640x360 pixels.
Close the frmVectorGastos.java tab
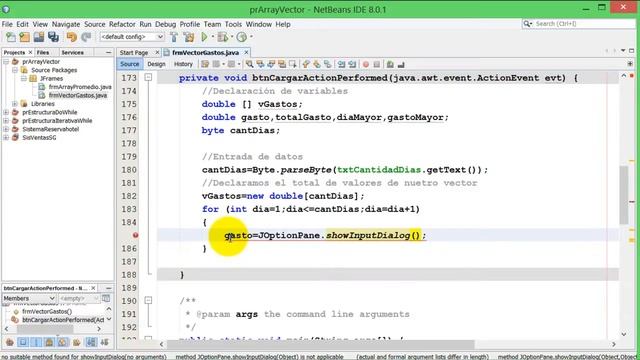point(246,52)
